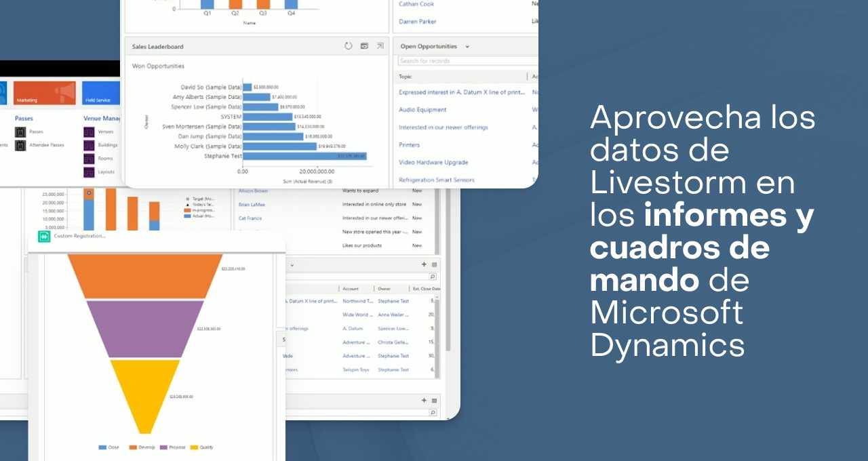Open the Video Hardware Upgrade opportunity

coord(433,163)
